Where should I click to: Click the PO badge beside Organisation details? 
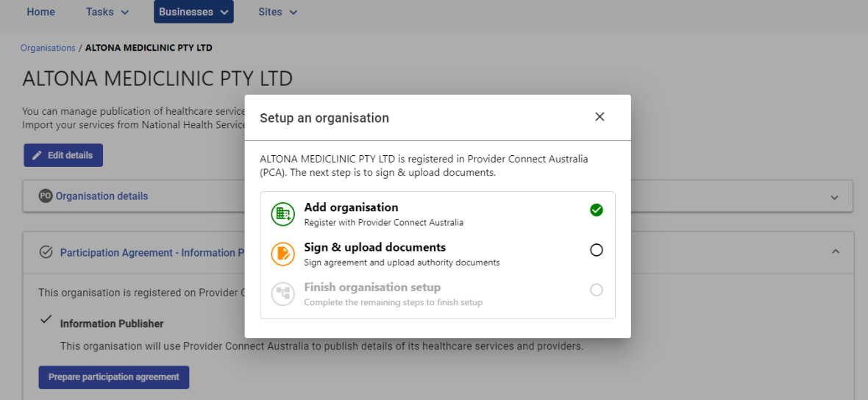(46, 196)
